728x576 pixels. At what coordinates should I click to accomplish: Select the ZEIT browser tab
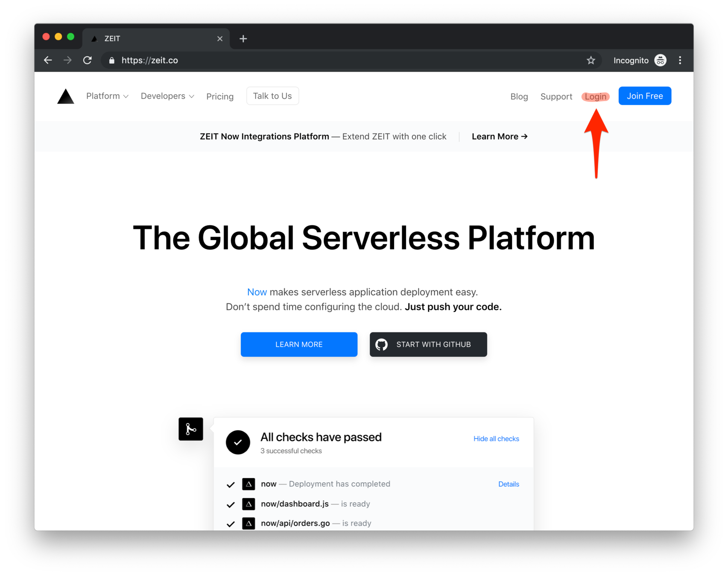coord(156,38)
